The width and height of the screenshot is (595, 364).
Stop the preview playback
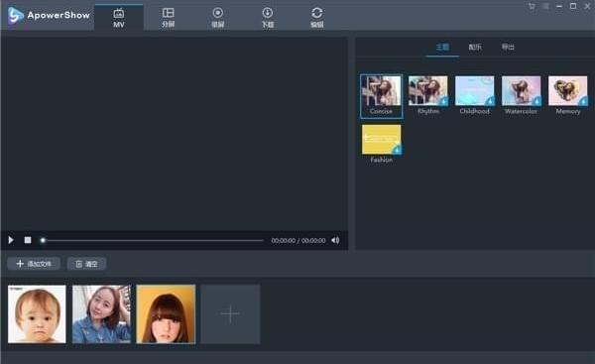28,240
